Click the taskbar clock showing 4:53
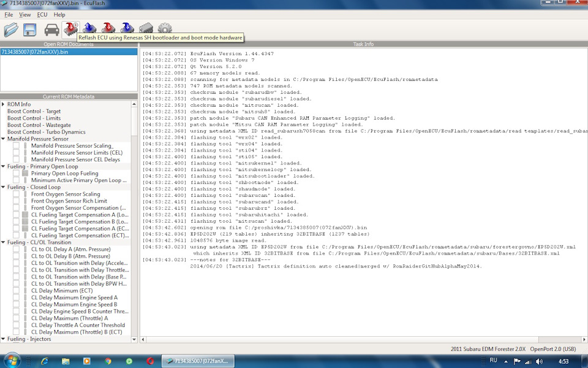Image resolution: width=588 pixels, height=368 pixels. pos(563,362)
